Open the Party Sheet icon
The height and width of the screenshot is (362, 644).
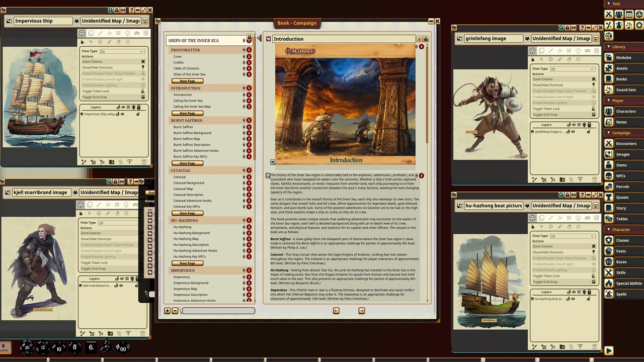click(x=618, y=14)
